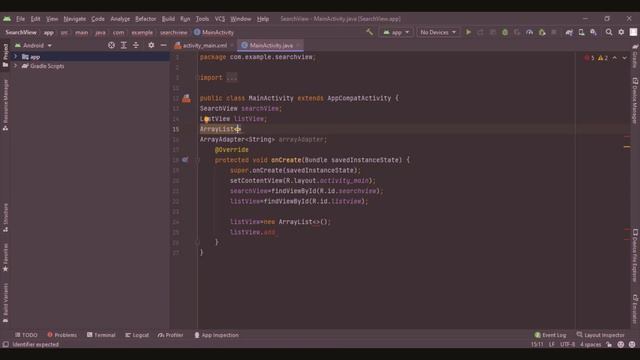Open the SDK Manager toolbar icon

pos(593,32)
